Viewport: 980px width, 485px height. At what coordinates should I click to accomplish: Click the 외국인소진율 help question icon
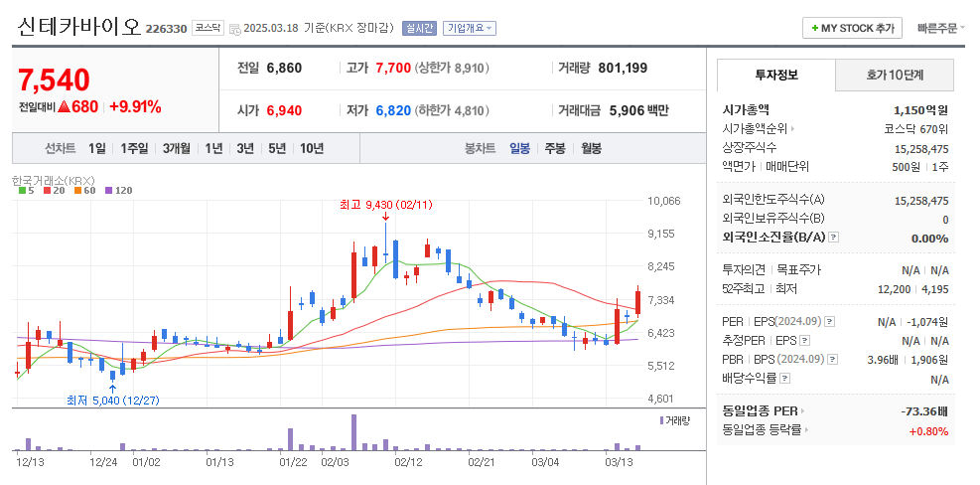(833, 238)
